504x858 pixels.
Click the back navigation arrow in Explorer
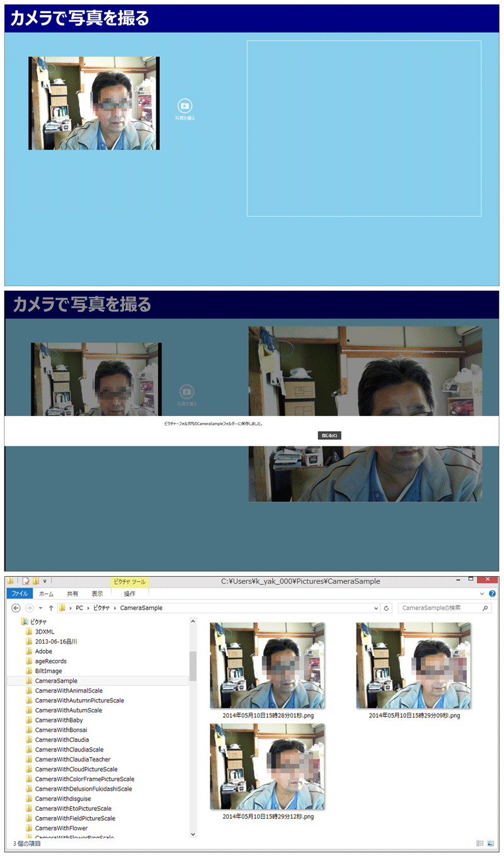(16, 608)
